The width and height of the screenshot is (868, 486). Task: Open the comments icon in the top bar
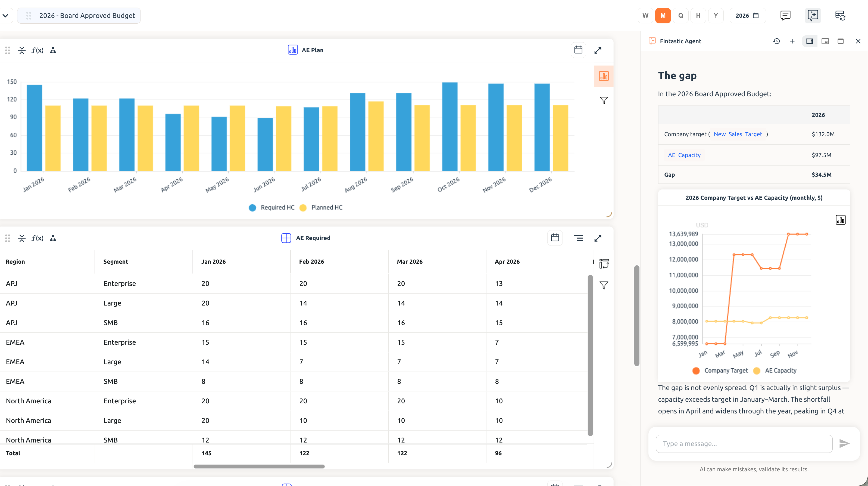[x=785, y=15]
